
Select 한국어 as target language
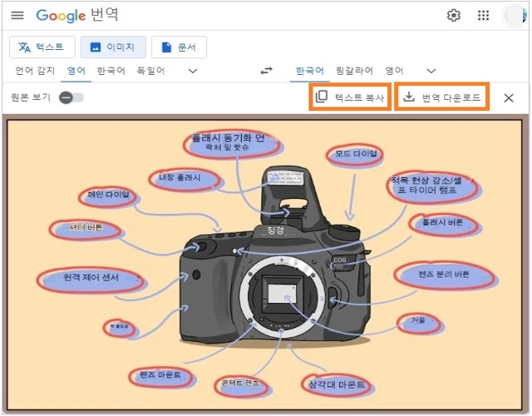(x=310, y=71)
